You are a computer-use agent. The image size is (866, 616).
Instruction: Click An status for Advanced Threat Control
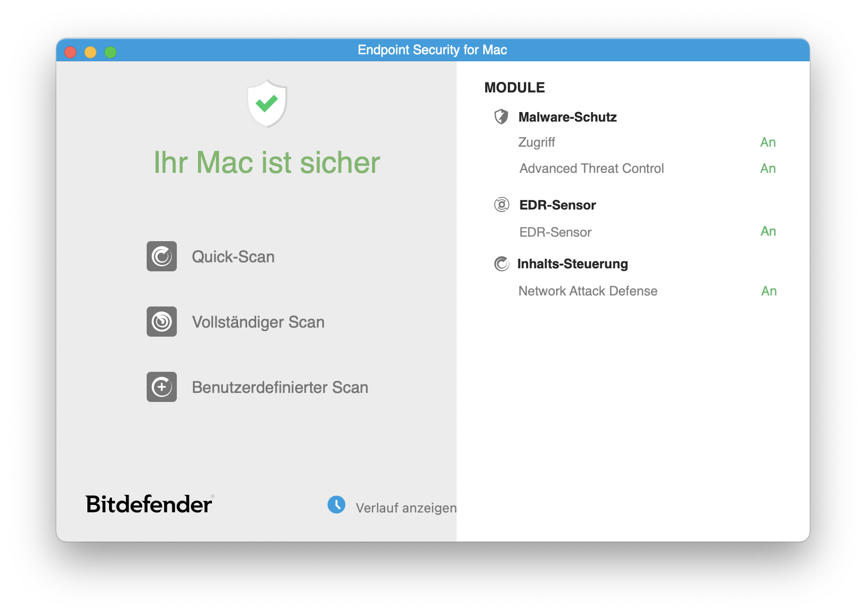768,168
